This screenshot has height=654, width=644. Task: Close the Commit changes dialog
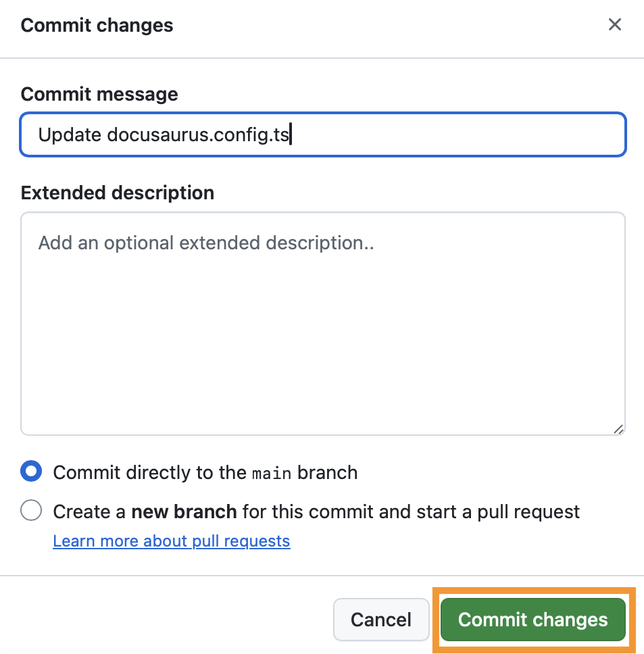point(614,25)
